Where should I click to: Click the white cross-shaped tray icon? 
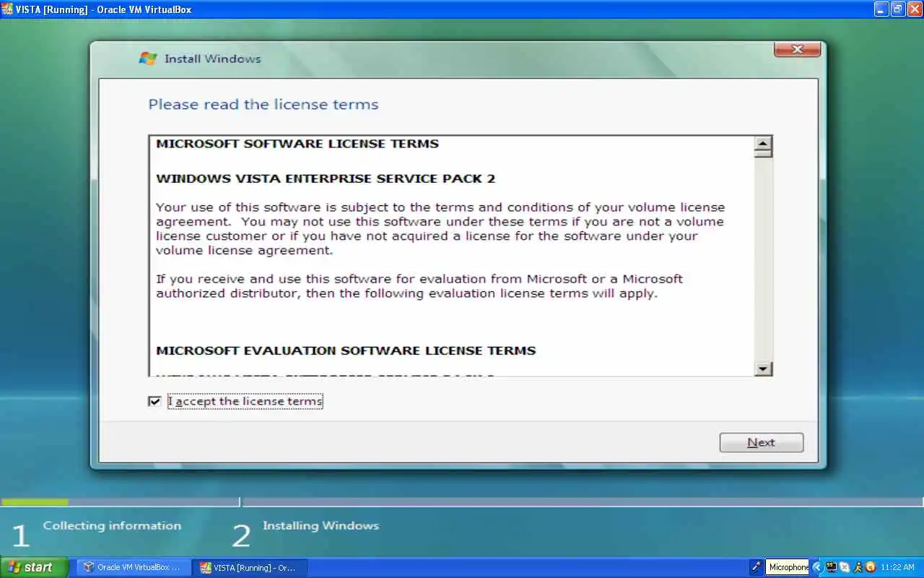click(845, 567)
